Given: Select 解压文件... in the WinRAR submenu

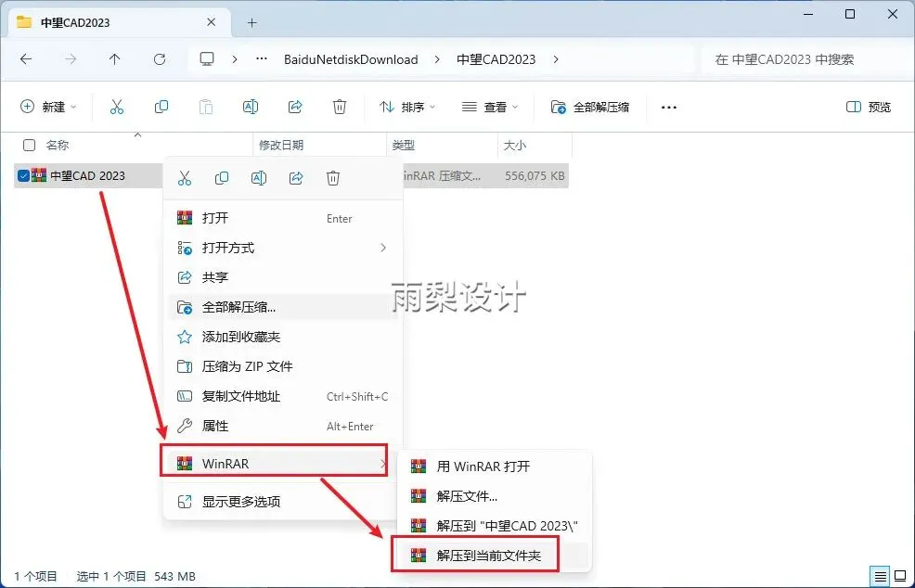Looking at the screenshot, I should click(495, 496).
